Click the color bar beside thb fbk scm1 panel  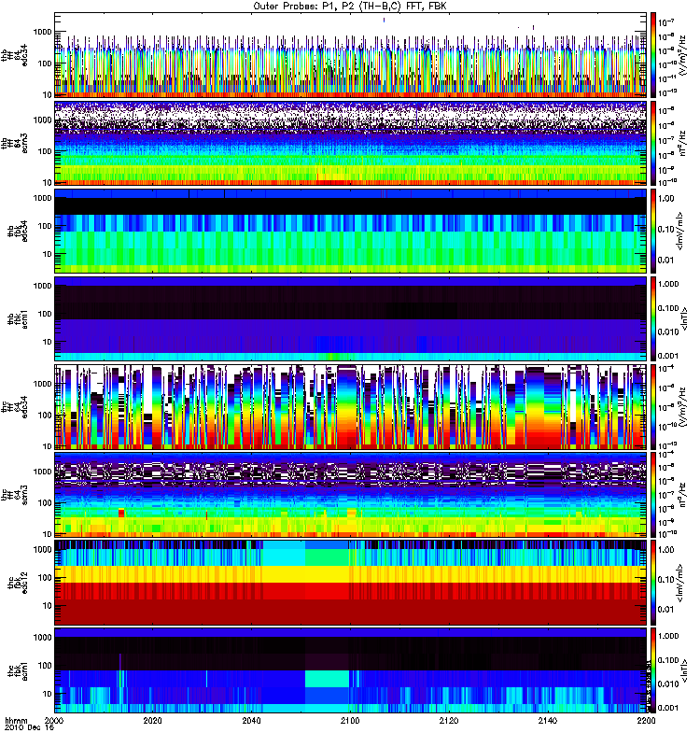tap(653, 318)
